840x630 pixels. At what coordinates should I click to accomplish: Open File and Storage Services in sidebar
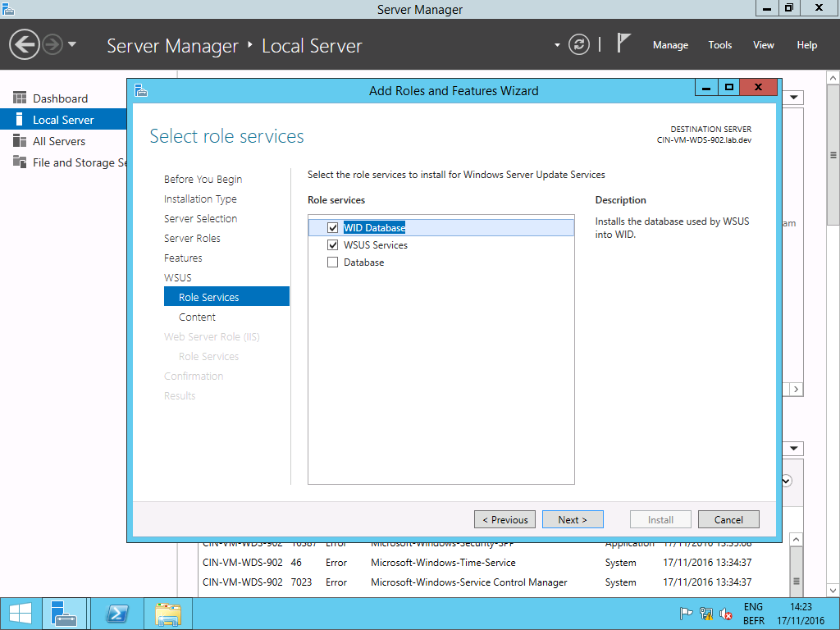pyautogui.click(x=63, y=163)
